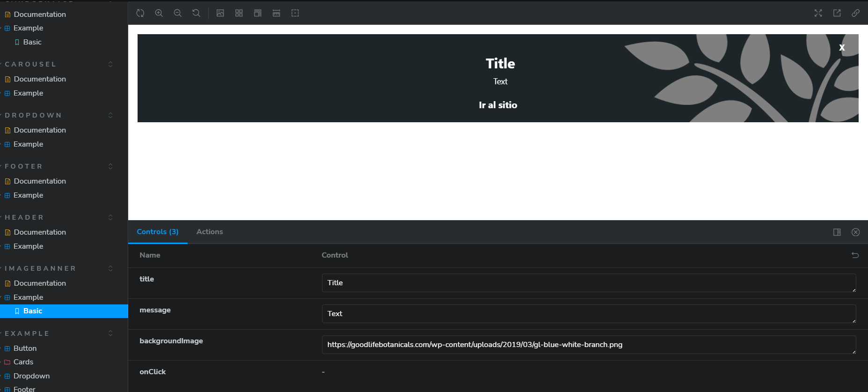
Task: Open Dropdown Documentation page
Action: pyautogui.click(x=40, y=130)
